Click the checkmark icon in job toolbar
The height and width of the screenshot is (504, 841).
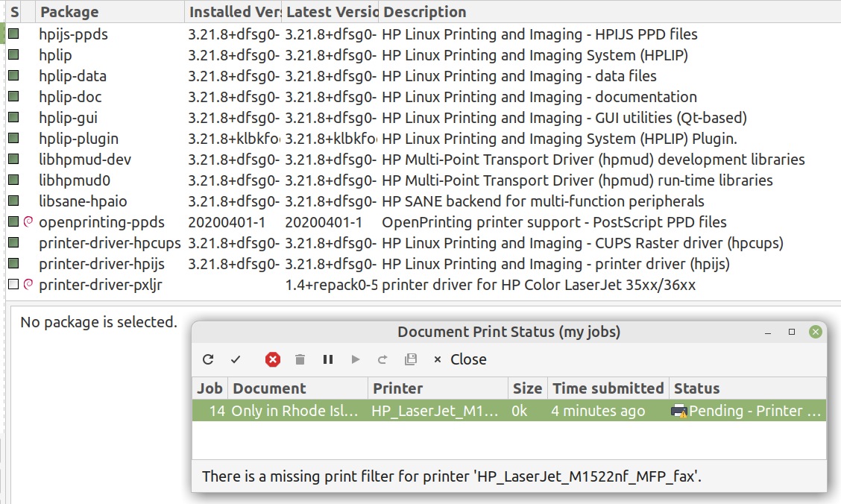[236, 359]
